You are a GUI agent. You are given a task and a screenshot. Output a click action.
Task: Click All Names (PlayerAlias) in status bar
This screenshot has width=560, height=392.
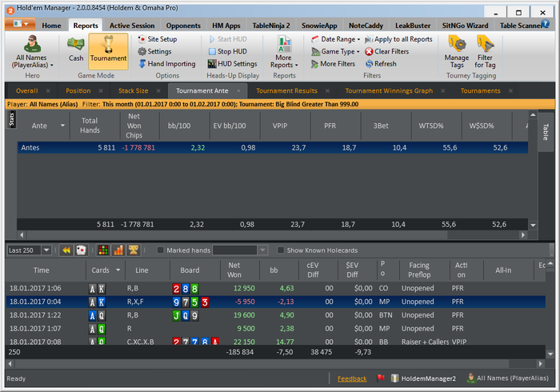tap(508, 378)
